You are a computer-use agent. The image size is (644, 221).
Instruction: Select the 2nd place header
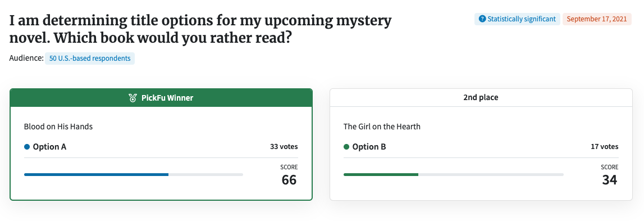pyautogui.click(x=481, y=98)
